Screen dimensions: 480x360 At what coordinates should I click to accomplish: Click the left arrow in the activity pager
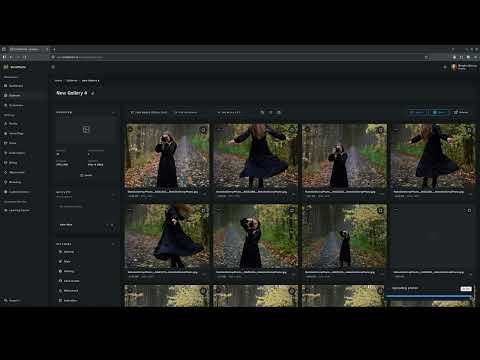pyautogui.click(x=107, y=225)
